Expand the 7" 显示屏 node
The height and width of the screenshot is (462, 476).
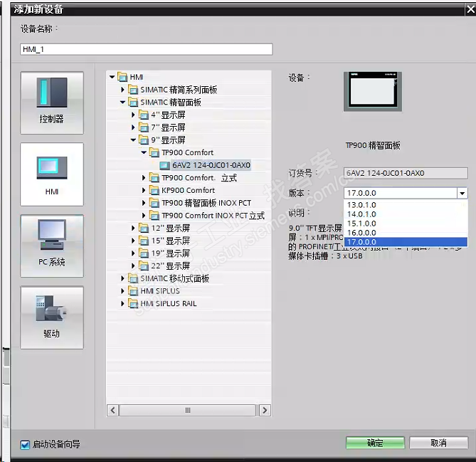click(133, 127)
